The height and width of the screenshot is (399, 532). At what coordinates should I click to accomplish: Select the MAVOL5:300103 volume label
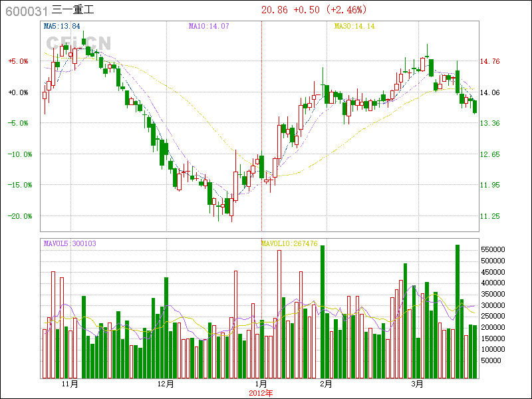69,243
